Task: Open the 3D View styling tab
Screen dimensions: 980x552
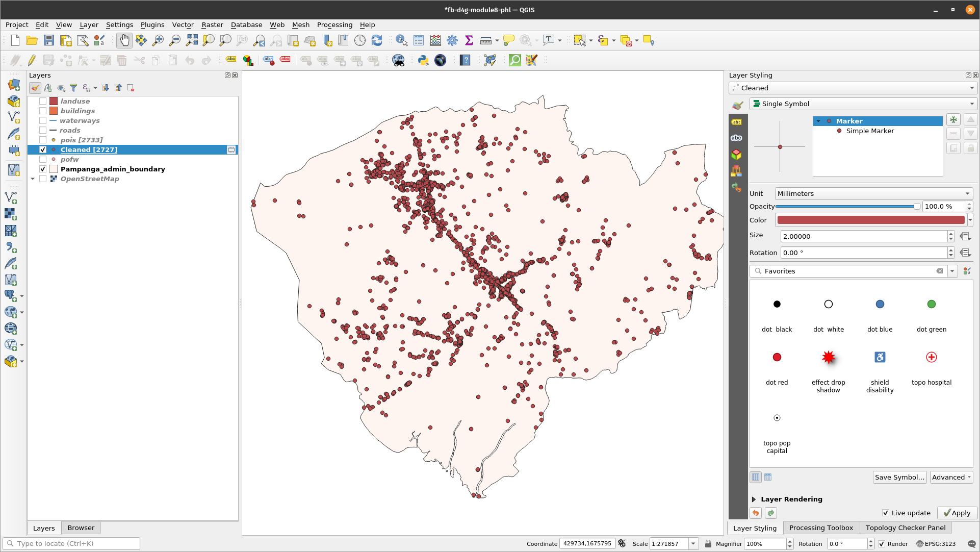Action: coord(737,154)
